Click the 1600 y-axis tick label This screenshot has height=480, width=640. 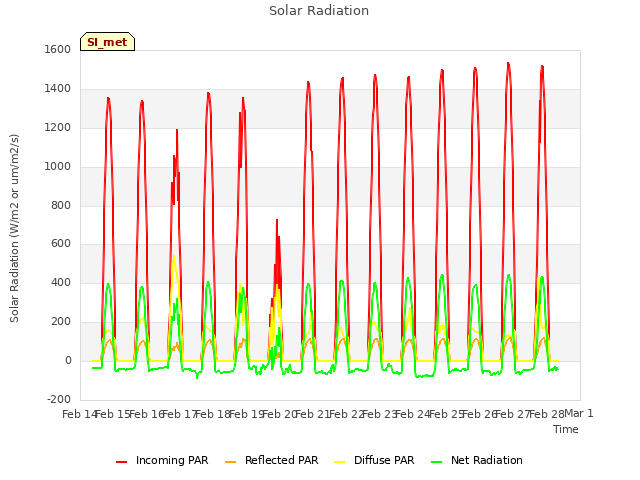point(58,49)
